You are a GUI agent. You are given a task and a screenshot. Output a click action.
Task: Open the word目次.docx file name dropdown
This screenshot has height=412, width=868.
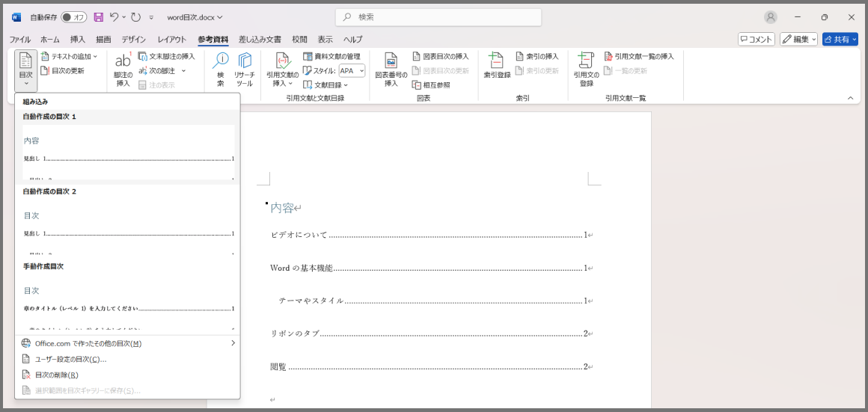195,17
